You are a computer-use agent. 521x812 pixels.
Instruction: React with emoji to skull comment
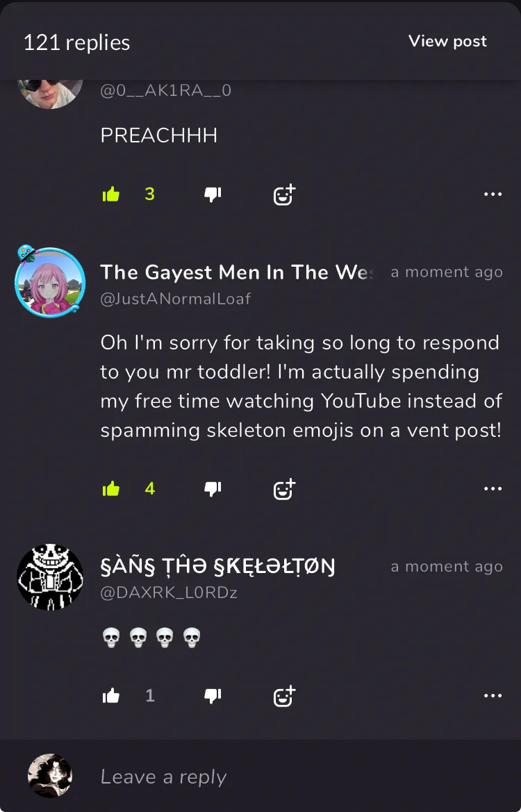pyautogui.click(x=284, y=695)
